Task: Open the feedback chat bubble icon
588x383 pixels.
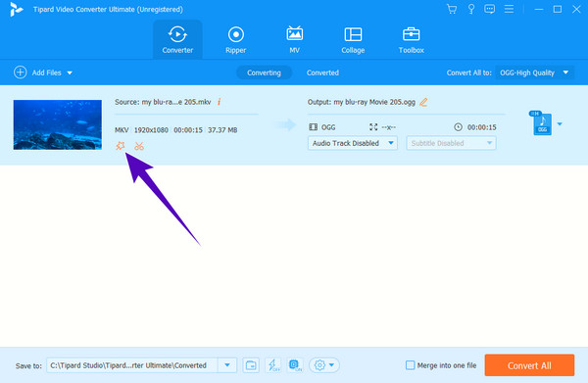Action: pyautogui.click(x=489, y=9)
